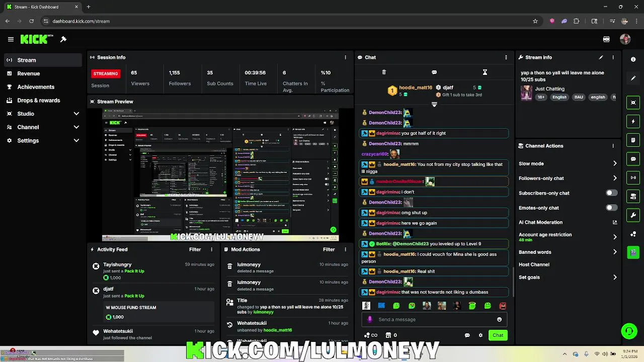Viewport: 644px width, 362px height.
Task: Toggle Subscribers-only chat switch
Action: coord(611,193)
